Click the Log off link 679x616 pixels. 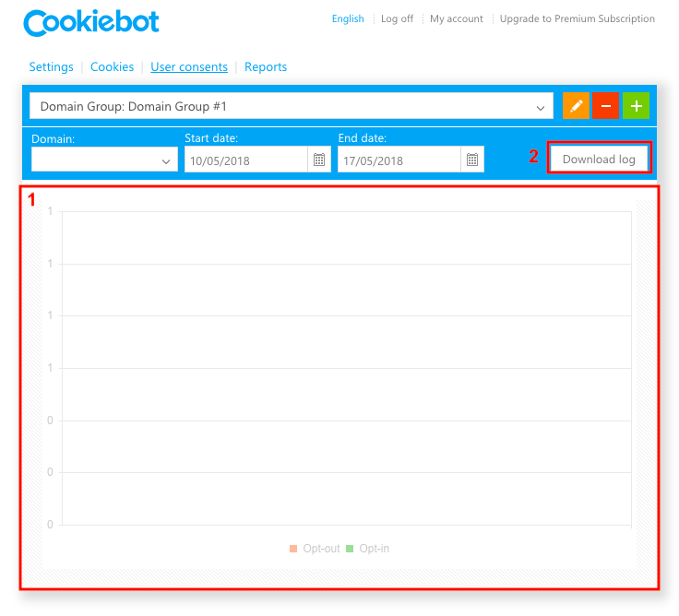click(397, 19)
